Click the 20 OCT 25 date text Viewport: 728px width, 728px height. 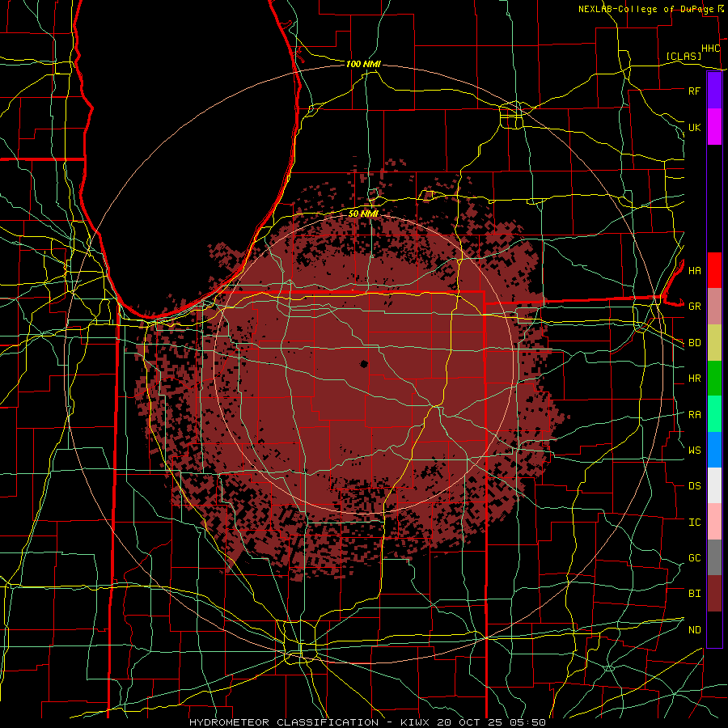pos(471,722)
